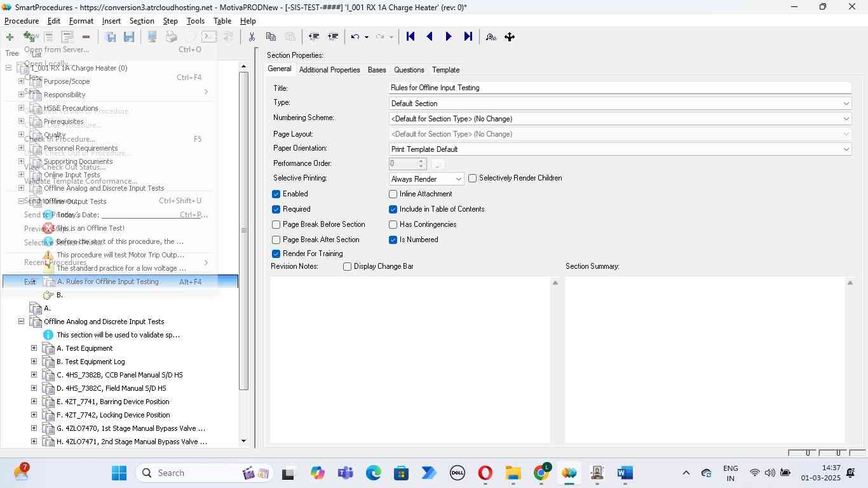
Task: Click the info icon beside 'This section will be used'
Action: 48,335
